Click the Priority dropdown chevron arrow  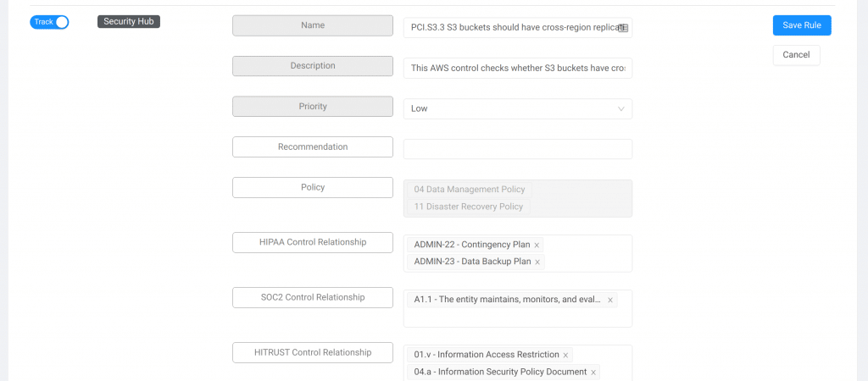click(620, 108)
